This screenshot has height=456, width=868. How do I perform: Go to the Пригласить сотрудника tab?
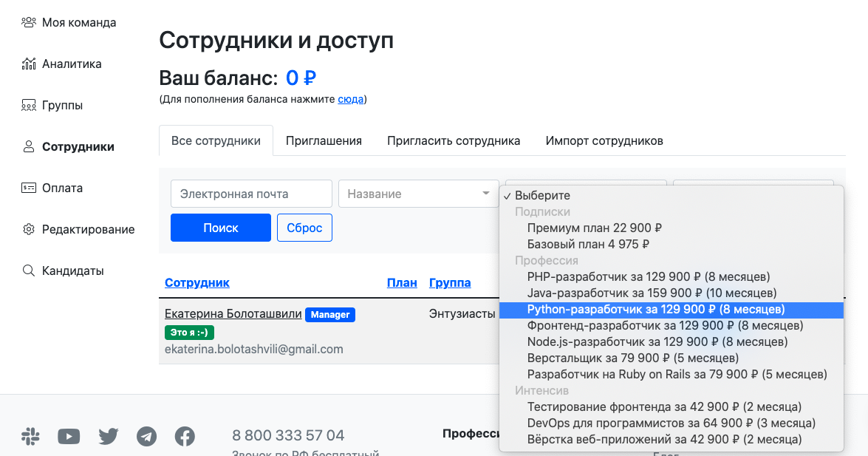click(x=454, y=140)
